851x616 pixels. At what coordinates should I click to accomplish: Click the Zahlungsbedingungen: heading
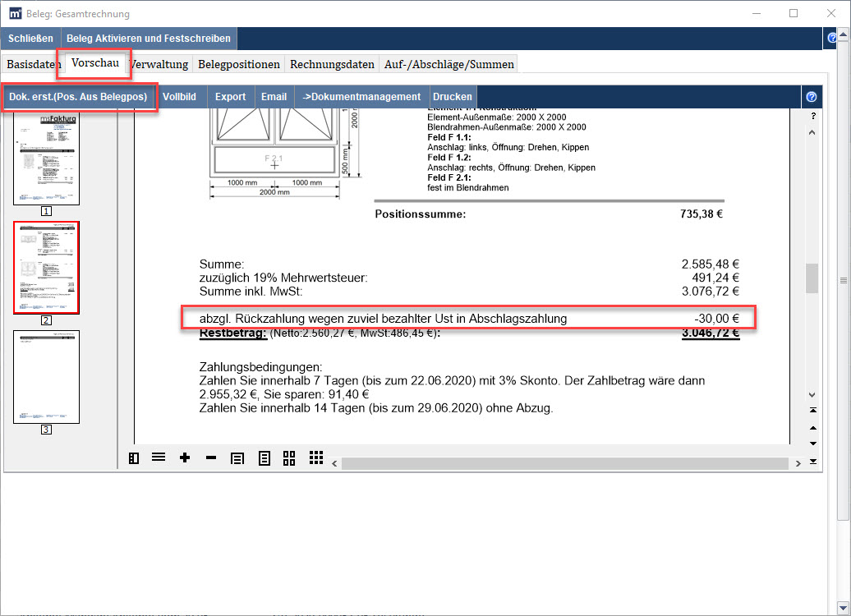pyautogui.click(x=260, y=367)
